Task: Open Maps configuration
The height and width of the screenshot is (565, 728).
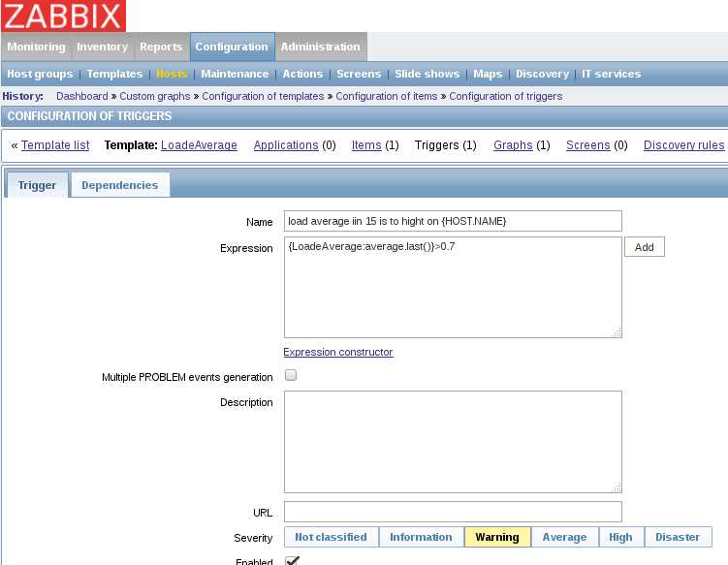Action: (488, 74)
